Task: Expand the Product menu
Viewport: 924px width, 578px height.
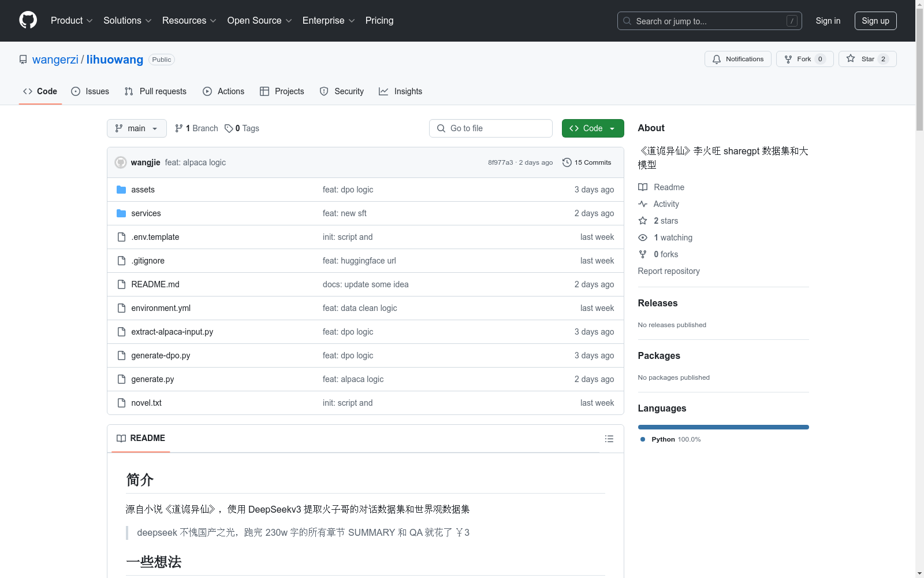Action: coord(72,21)
